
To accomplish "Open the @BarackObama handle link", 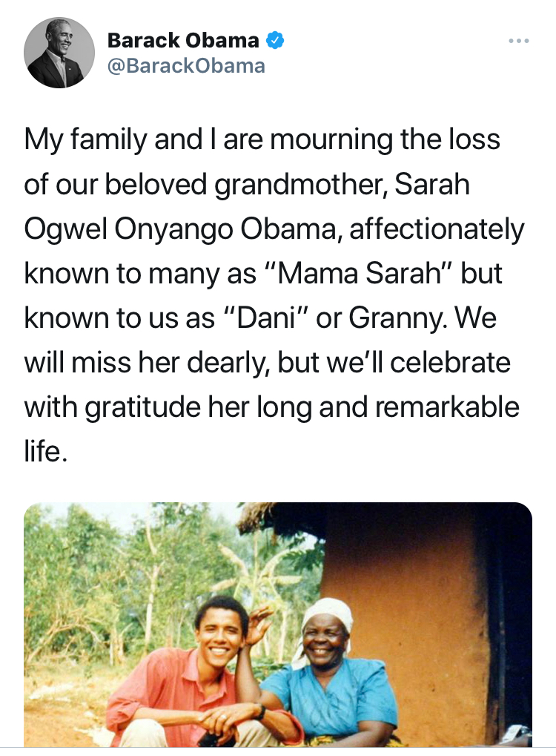I will pos(186,65).
